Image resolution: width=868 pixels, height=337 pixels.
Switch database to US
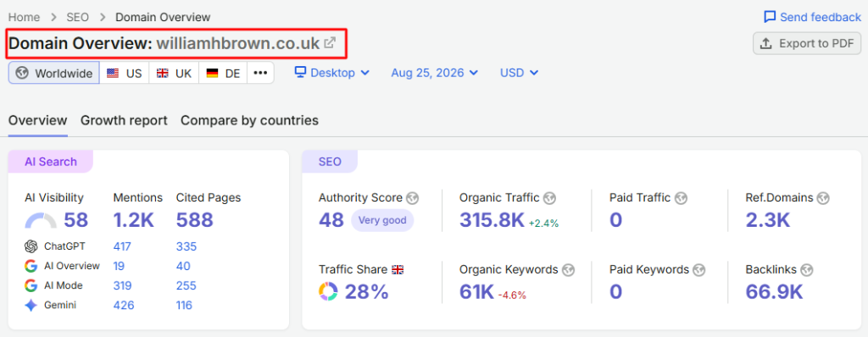[x=125, y=73]
